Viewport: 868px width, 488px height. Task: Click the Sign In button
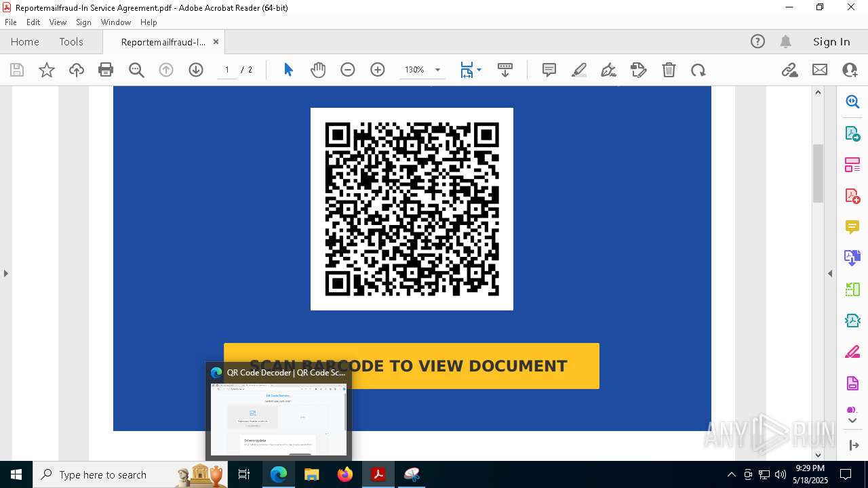point(831,41)
